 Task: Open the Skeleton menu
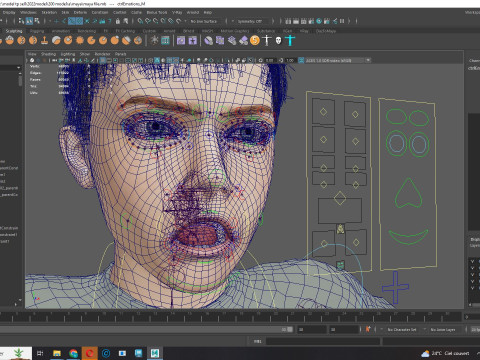49,12
